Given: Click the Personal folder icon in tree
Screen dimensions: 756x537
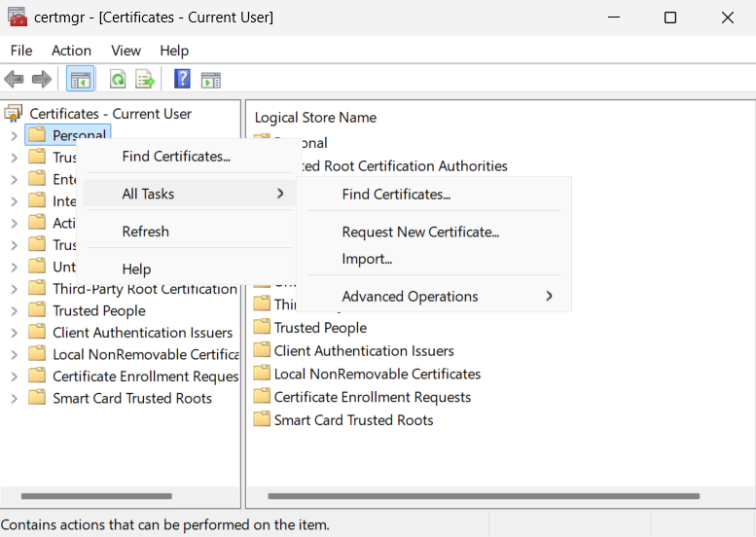Looking at the screenshot, I should (x=37, y=134).
